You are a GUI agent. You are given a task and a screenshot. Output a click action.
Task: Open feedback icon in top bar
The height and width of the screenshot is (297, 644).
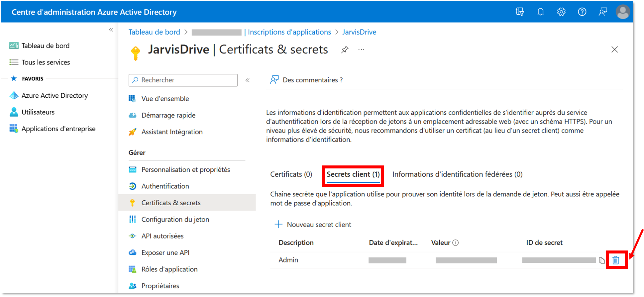coord(603,12)
